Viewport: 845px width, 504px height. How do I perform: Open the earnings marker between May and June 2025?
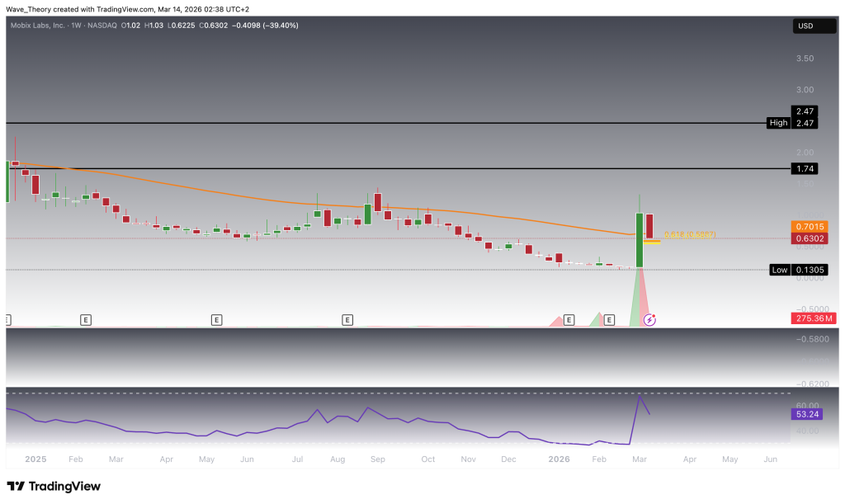(216, 318)
